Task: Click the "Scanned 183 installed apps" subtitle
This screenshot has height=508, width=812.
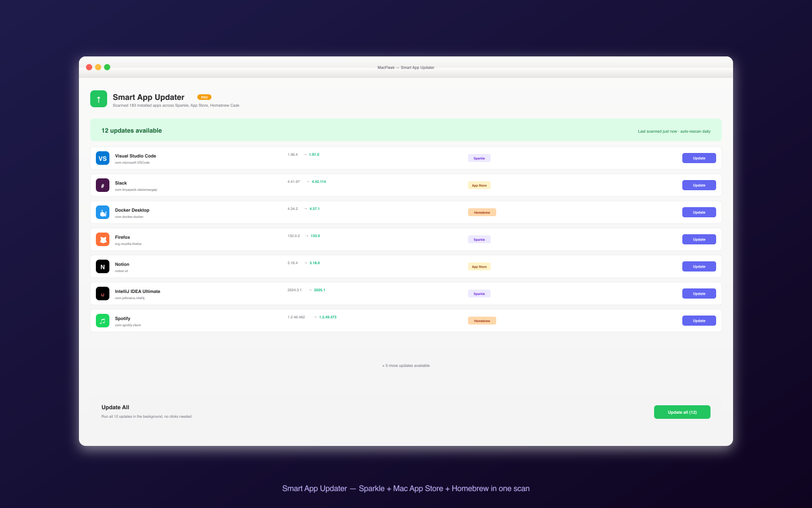Action: pos(176,106)
